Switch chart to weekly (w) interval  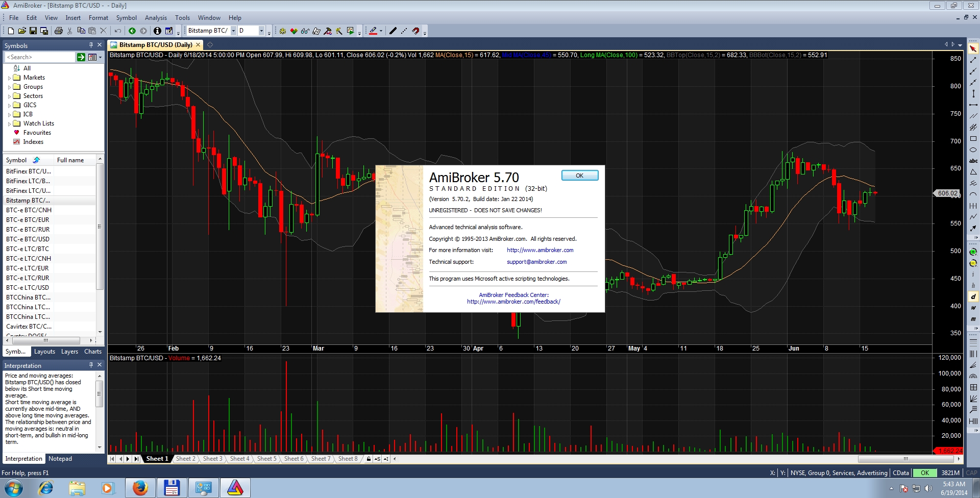click(973, 308)
